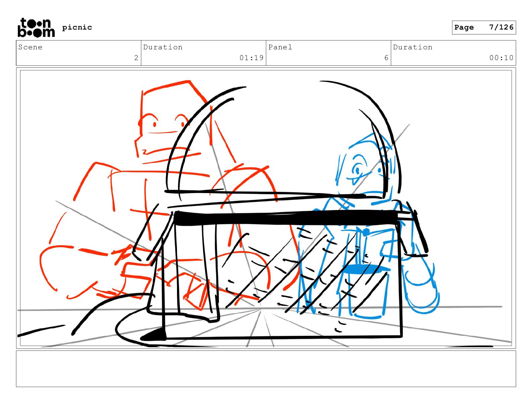The image size is (532, 411).
Task: Click the scene number '2'
Action: click(x=136, y=58)
